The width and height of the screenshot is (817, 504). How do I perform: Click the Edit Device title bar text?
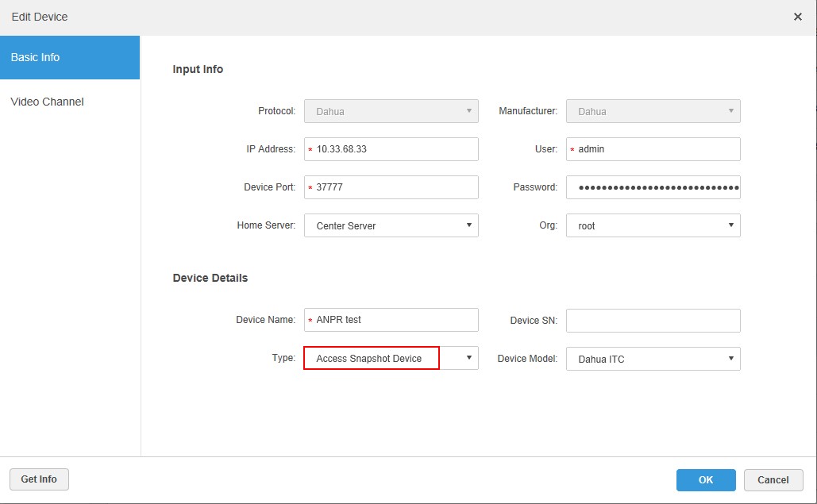click(40, 17)
